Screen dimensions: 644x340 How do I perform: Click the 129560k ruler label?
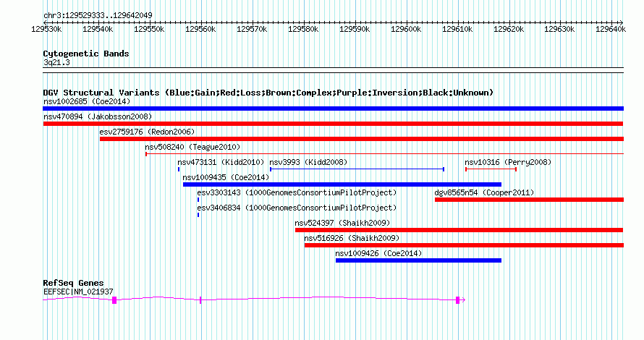[x=201, y=29]
